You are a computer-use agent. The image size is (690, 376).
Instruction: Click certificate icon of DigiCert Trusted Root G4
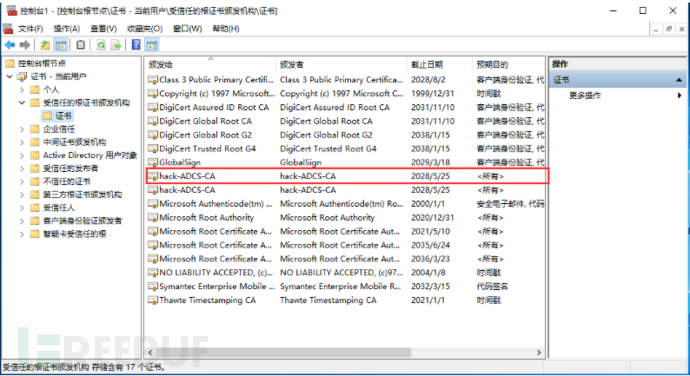point(153,148)
